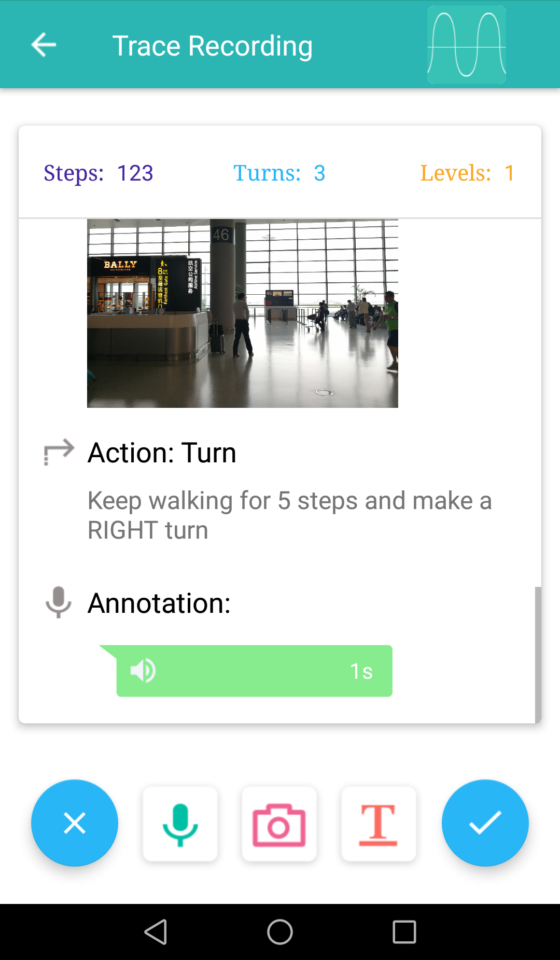
Task: Add a text note with T button
Action: point(379,824)
